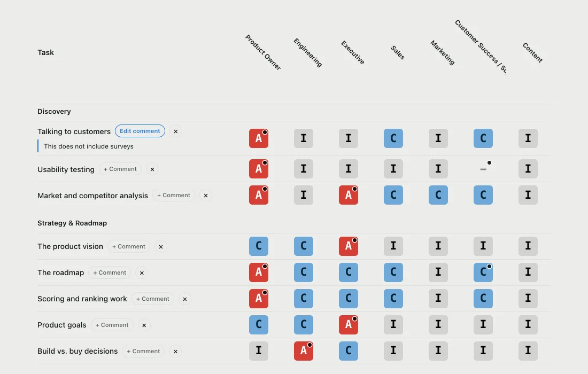The width and height of the screenshot is (588, 374).
Task: Change Content cell for Build vs. buy decisions
Action: click(x=528, y=351)
